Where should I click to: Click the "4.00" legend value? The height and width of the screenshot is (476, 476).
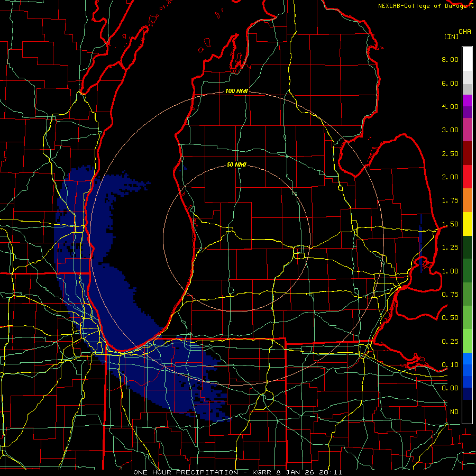[x=450, y=106]
